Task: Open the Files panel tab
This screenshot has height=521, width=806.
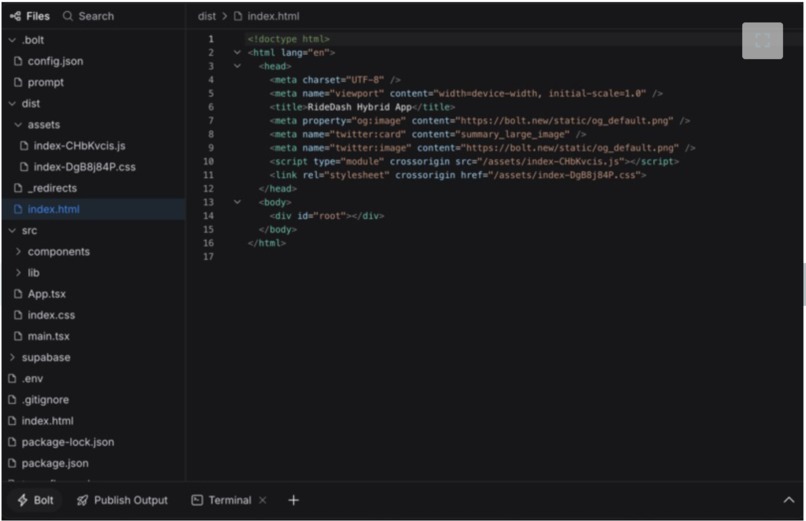Action: (30, 16)
